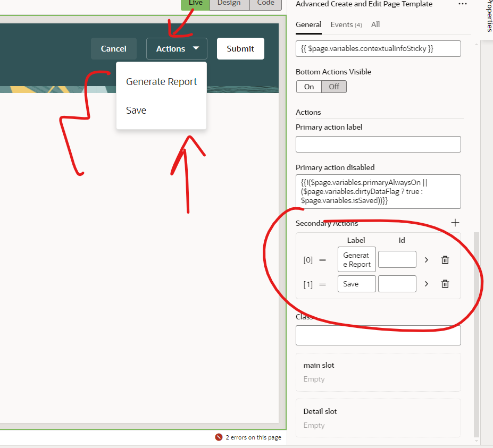Switch to the Events (4) tab
Screen dimensions: 493x448
(x=346, y=24)
